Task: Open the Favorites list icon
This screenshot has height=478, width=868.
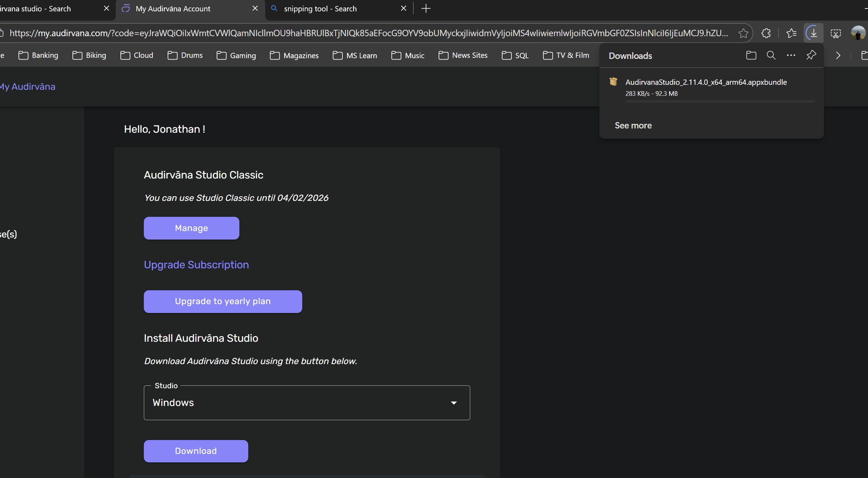Action: tap(791, 33)
